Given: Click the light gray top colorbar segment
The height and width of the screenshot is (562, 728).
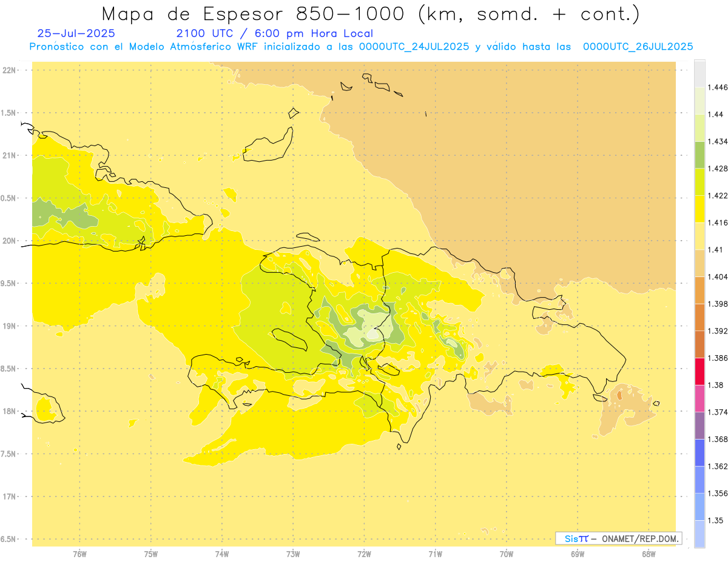Looking at the screenshot, I should tap(699, 73).
